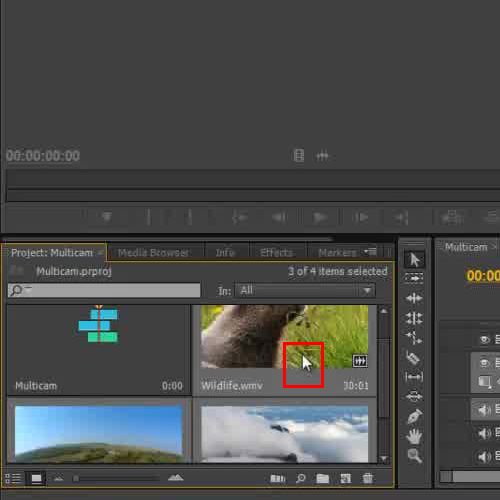
Task: Switch Project panel to Icon view
Action: [36, 478]
